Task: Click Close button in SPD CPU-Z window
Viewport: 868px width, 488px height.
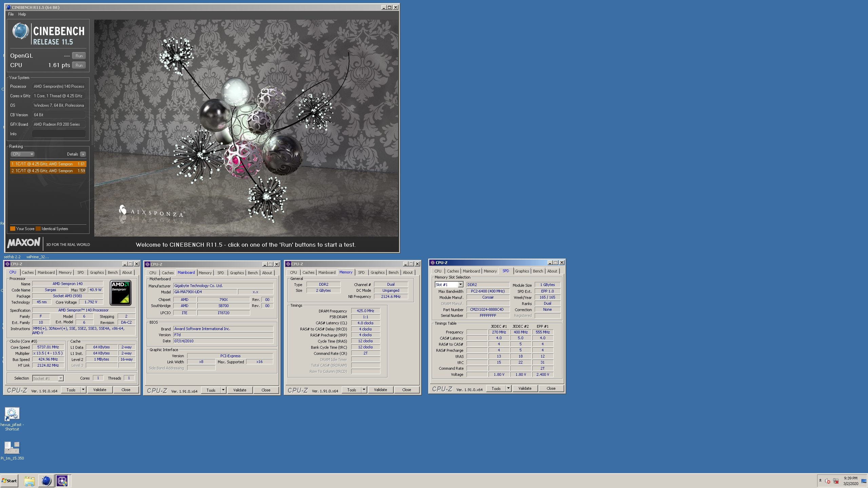Action: click(x=551, y=388)
